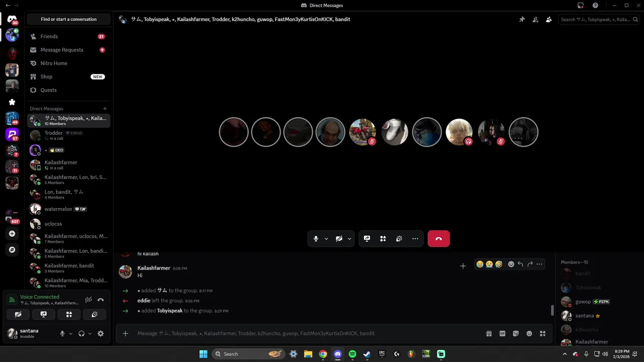Image resolution: width=644 pixels, height=362 pixels.
Task: Disconnect from the Voice Connected panel
Action: point(101,300)
